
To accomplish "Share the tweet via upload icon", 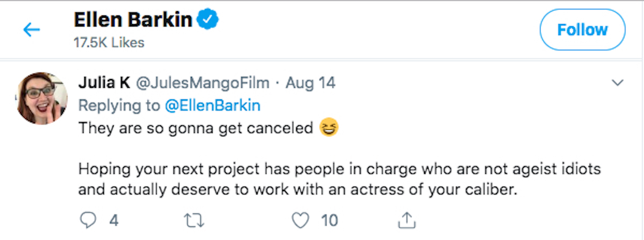I will point(406,221).
